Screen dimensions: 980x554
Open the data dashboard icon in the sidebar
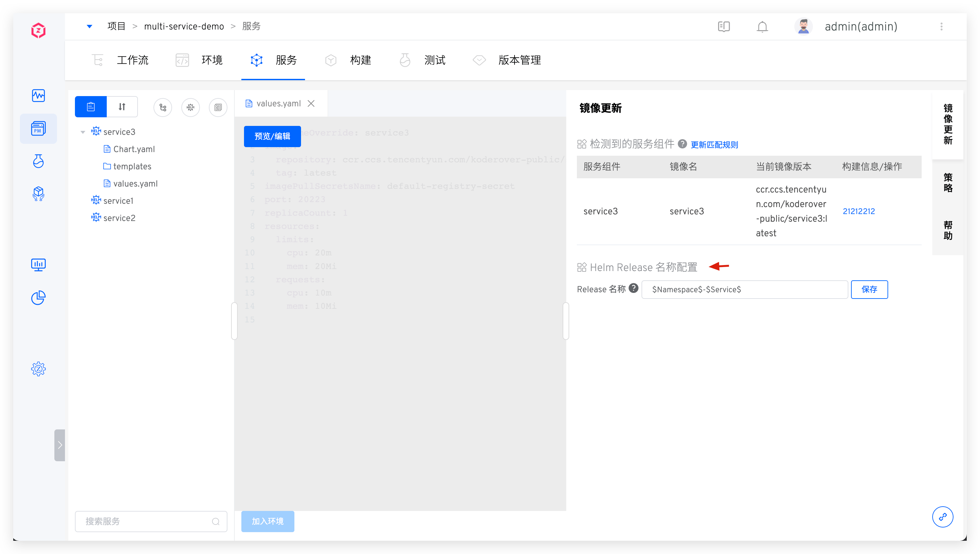coord(38,264)
